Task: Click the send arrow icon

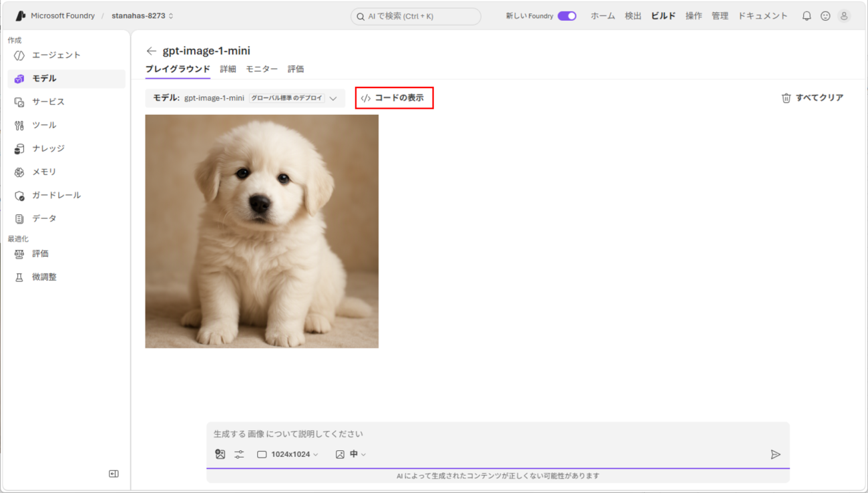Action: click(x=775, y=454)
